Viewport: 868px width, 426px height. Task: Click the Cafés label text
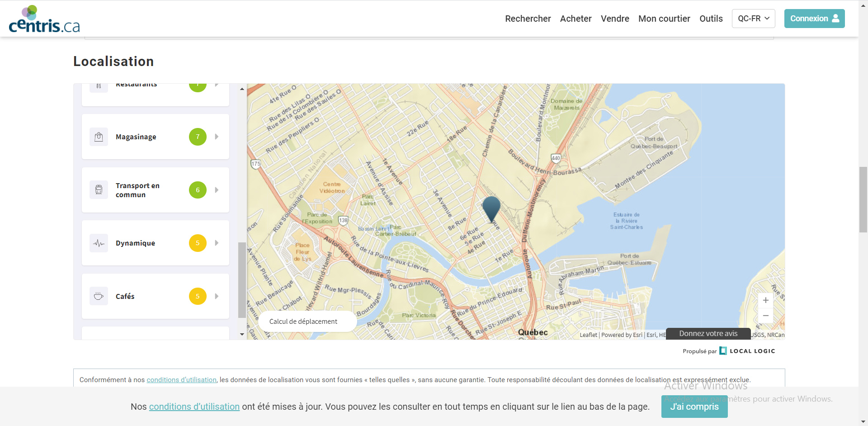[x=125, y=296]
